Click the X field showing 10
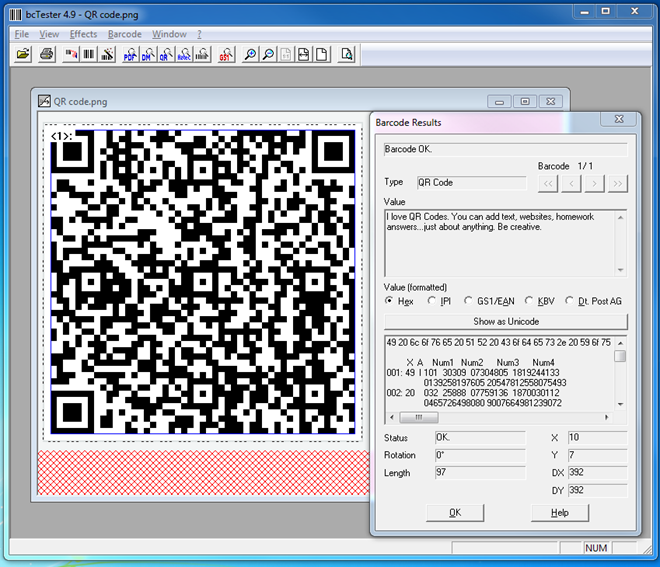Image resolution: width=660 pixels, height=567 pixels. (x=598, y=438)
